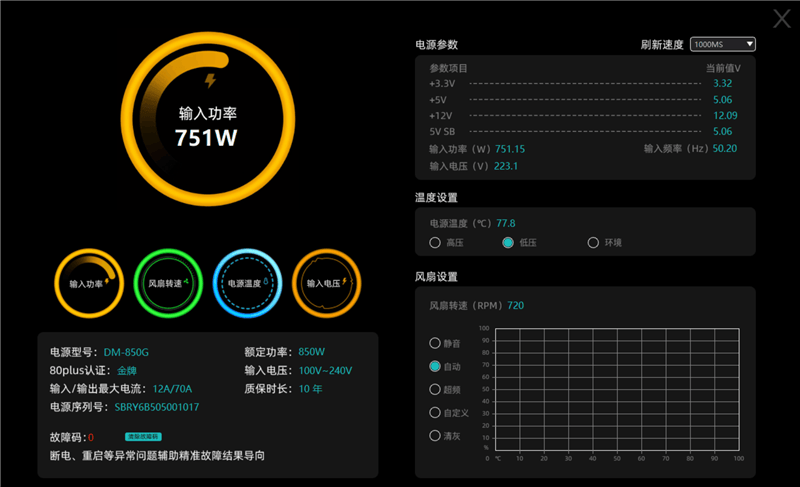Click the +5V value 5.06
Screen dimensions: 800x487
pos(722,99)
